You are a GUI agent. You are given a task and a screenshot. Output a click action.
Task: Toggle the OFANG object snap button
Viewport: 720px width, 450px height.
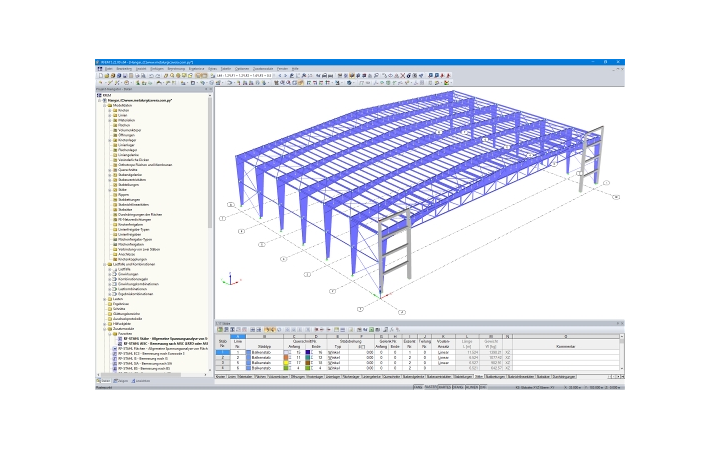tap(458, 387)
